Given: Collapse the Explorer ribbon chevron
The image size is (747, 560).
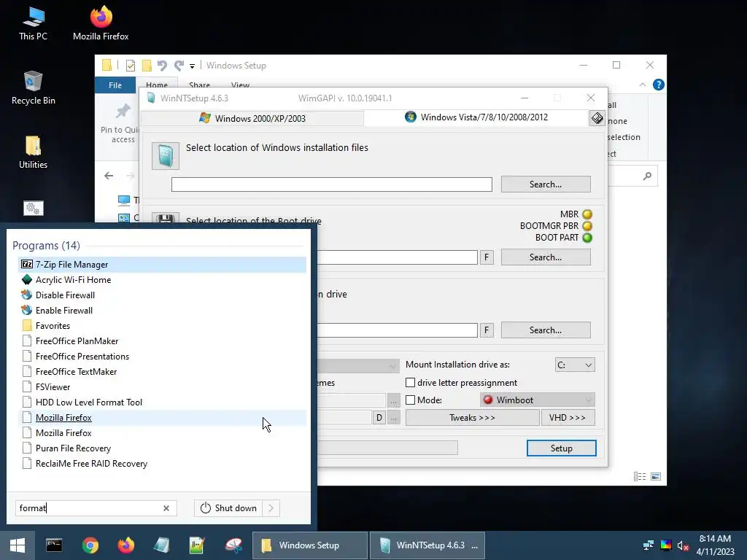Looking at the screenshot, I should click(643, 85).
